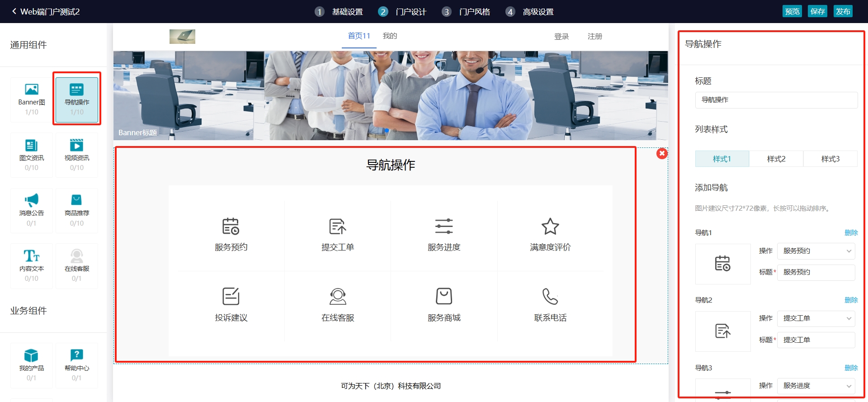
Task: Add the 视频资讯 component
Action: (x=77, y=155)
